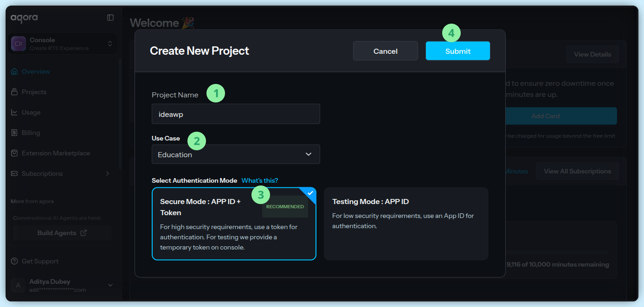
Task: Click the Console video camera icon
Action: coord(19,44)
